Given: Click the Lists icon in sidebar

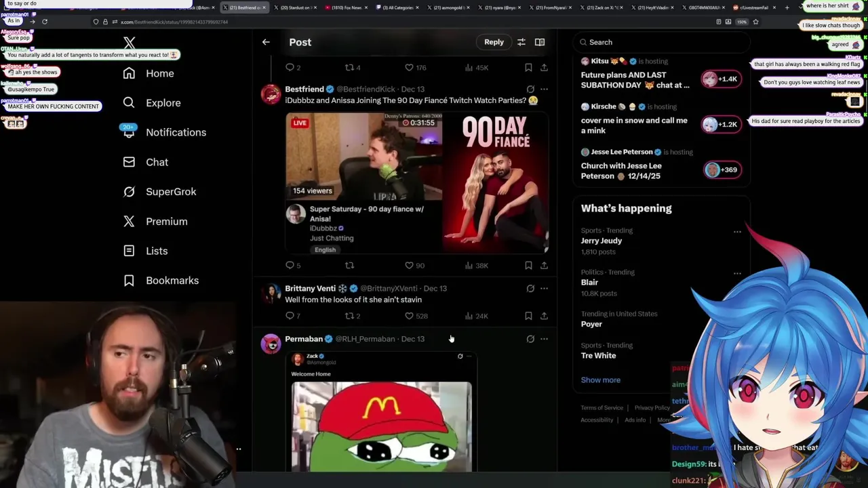Looking at the screenshot, I should pos(129,251).
